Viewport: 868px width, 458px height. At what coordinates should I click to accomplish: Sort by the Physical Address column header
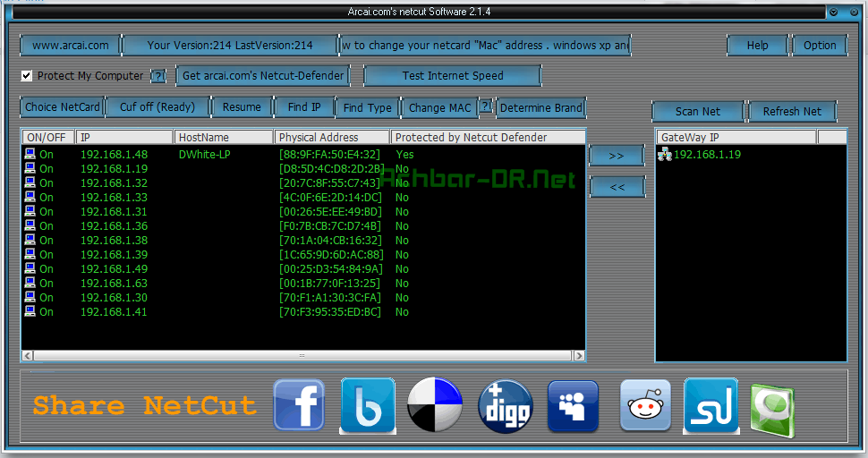[332, 137]
